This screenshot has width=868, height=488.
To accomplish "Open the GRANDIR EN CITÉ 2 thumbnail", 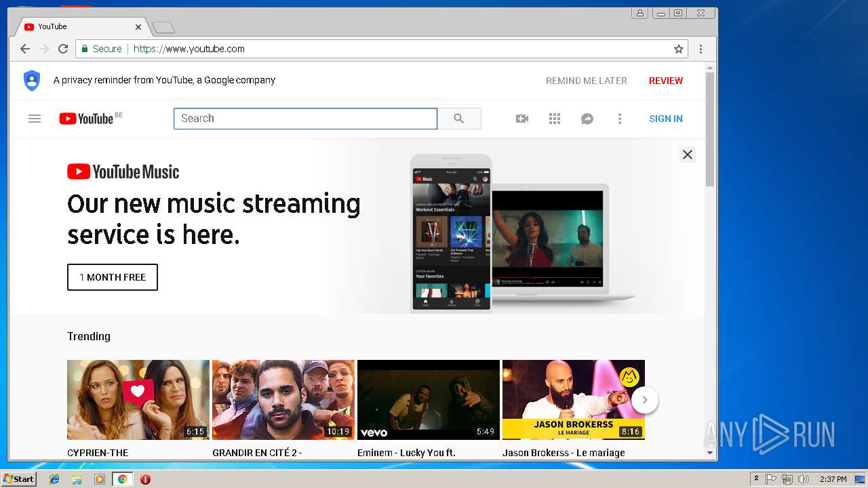I will point(283,400).
